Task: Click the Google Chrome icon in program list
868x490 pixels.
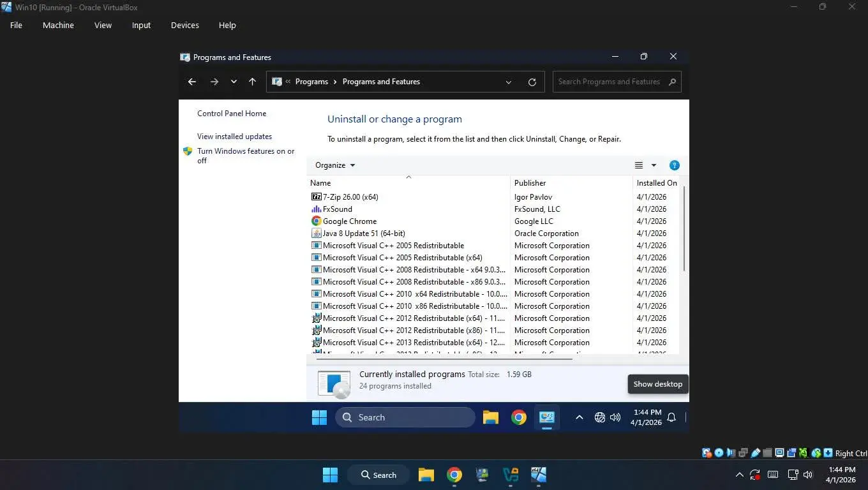Action: click(317, 221)
